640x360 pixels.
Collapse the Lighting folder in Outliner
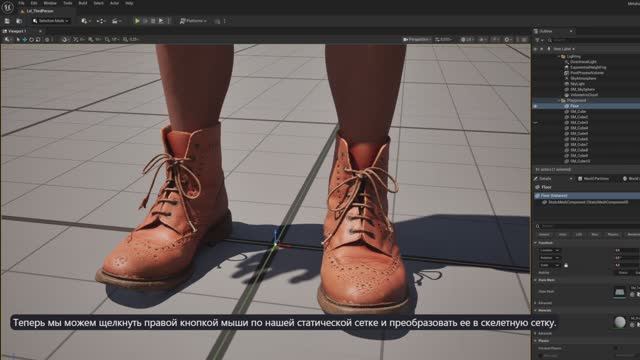coord(559,56)
